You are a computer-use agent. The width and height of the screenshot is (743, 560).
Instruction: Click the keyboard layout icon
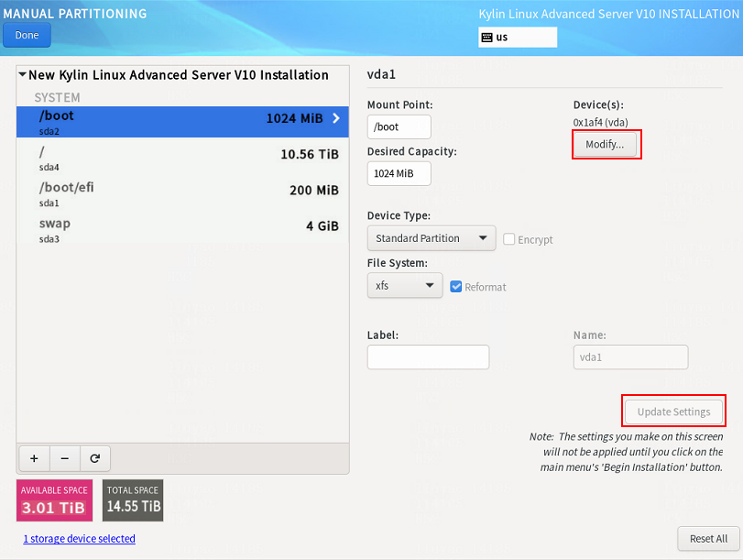pyautogui.click(x=486, y=38)
